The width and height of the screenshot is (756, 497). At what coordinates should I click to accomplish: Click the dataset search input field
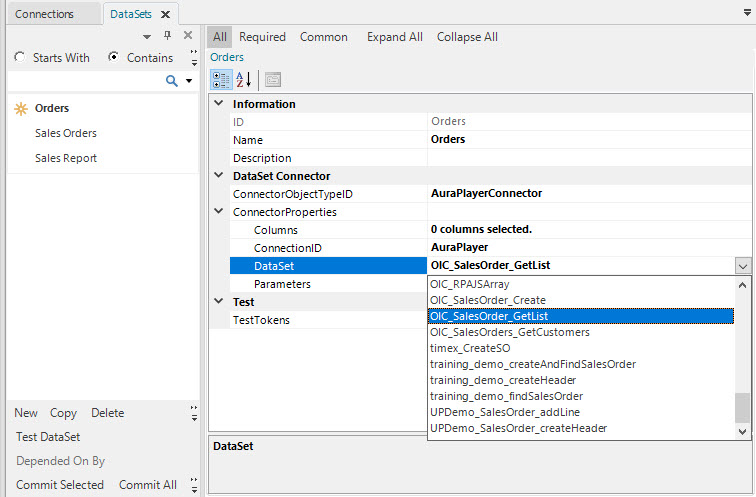[86, 81]
